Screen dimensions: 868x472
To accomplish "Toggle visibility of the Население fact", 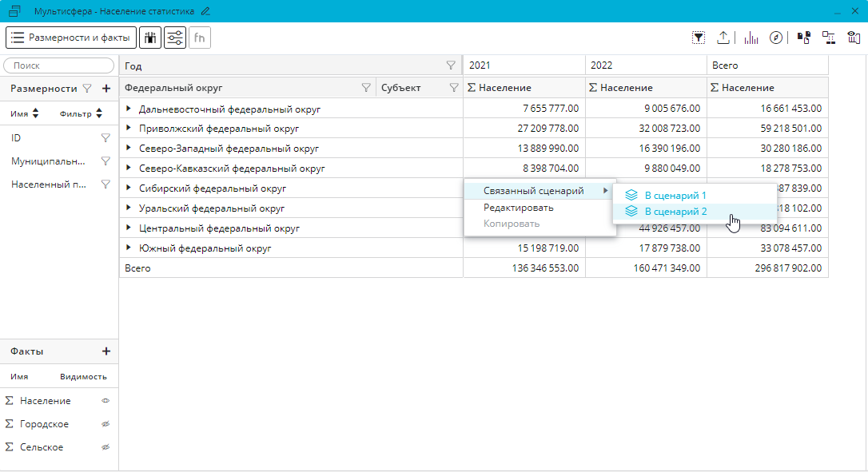I will coord(106,401).
